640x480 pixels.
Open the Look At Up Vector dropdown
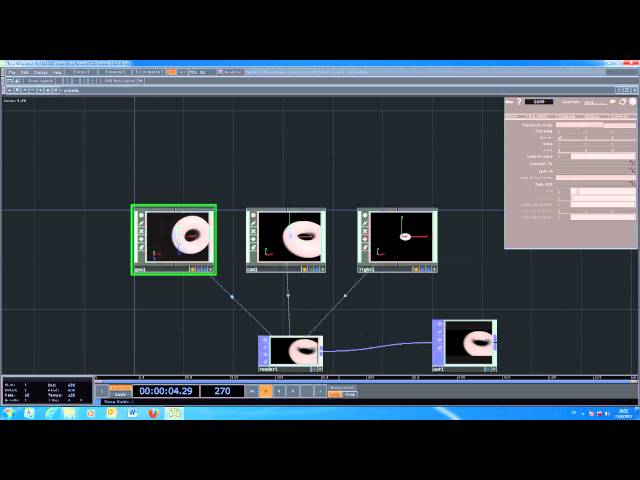coord(596,178)
